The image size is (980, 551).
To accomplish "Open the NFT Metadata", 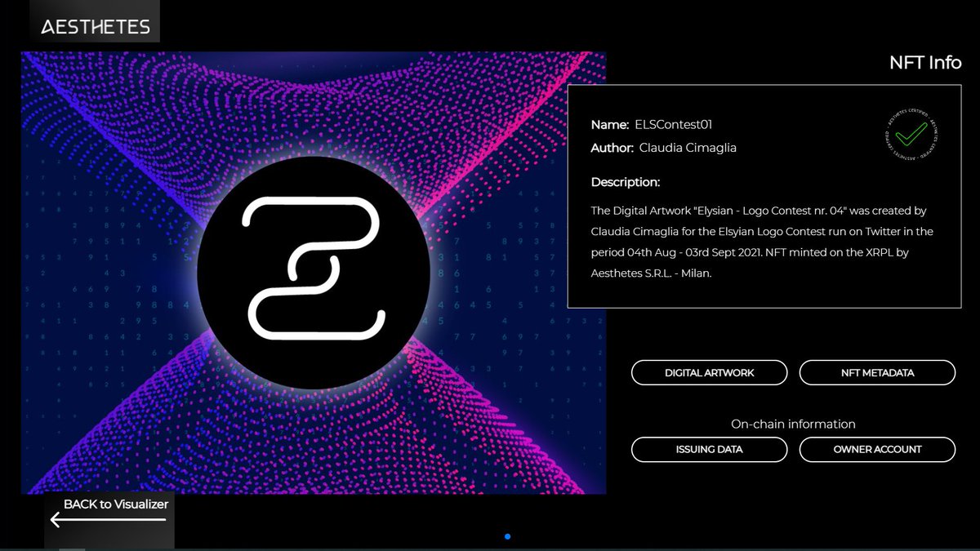I will click(x=877, y=372).
